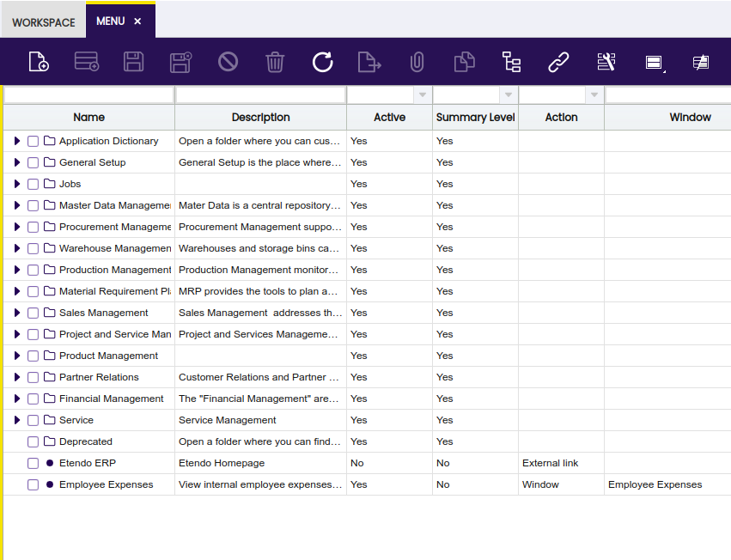Click the Description filter input field
Screen dimensions: 731x560
(x=260, y=95)
